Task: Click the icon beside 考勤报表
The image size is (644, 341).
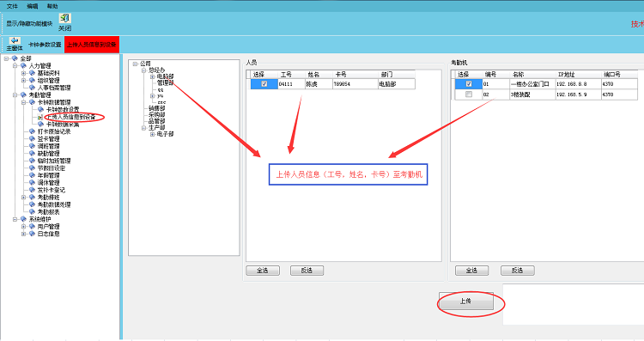Action: [x=32, y=212]
